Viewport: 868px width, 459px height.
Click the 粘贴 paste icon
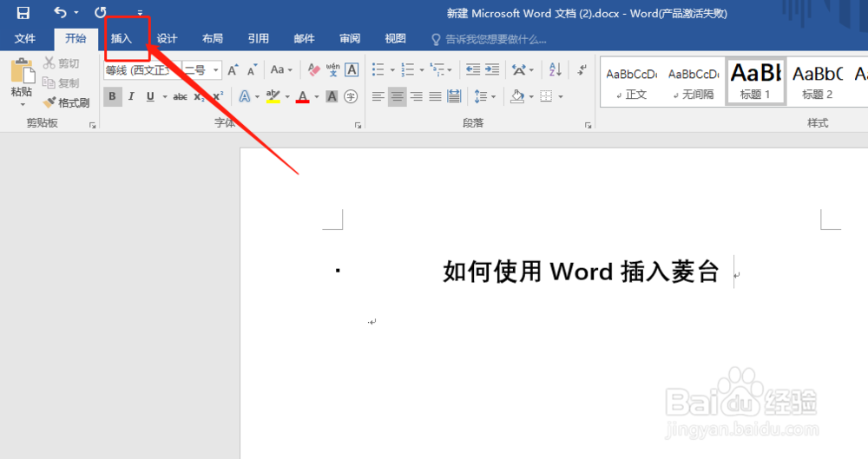coord(23,71)
